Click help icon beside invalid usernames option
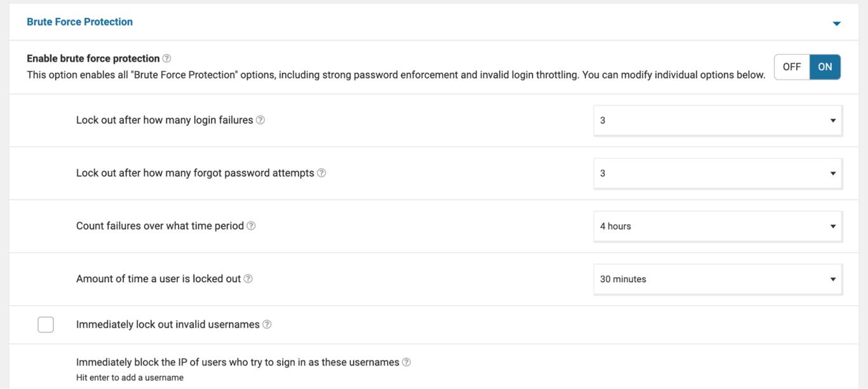The height and width of the screenshot is (389, 868). (267, 324)
